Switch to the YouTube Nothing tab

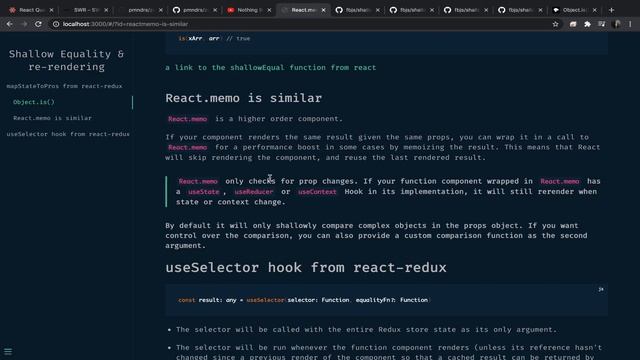(x=249, y=10)
